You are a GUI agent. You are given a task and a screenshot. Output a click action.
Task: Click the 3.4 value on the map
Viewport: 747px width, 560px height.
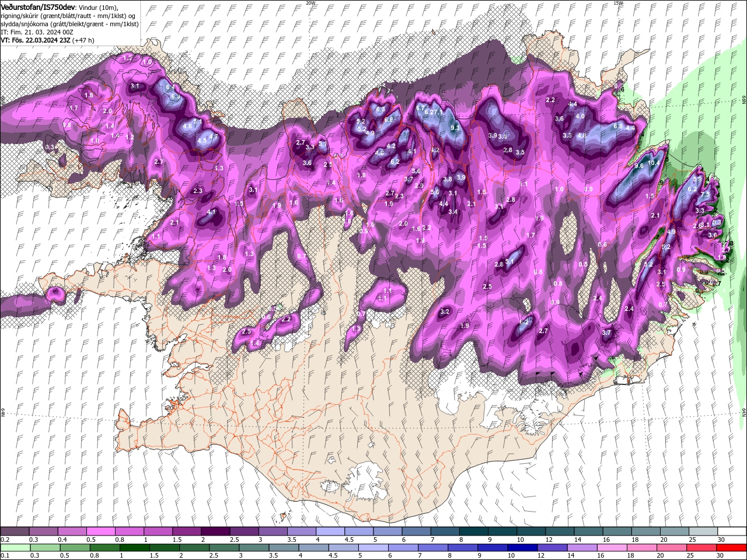pos(453,212)
